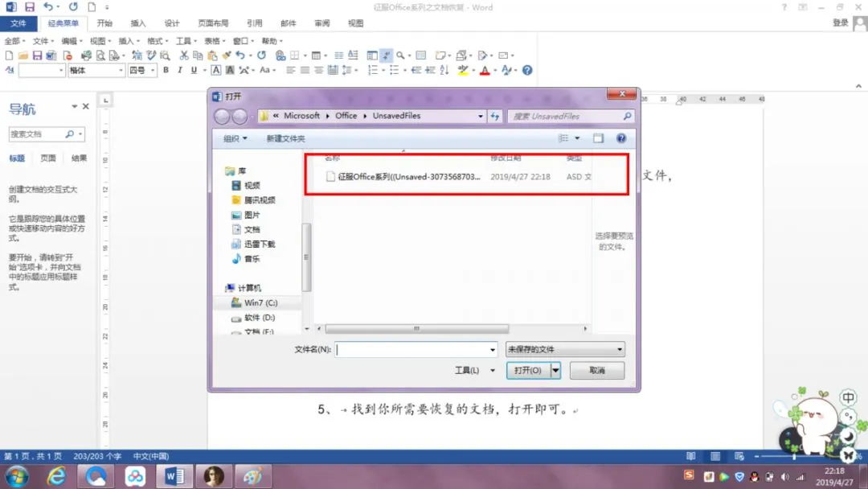Click the New document icon in the classic toolbar
Image resolution: width=868 pixels, height=489 pixels.
tap(9, 55)
